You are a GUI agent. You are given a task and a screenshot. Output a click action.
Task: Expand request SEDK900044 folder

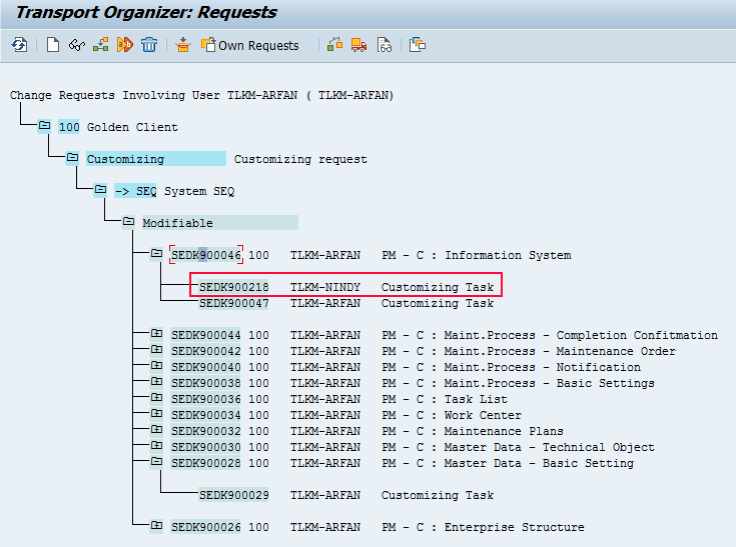tap(156, 335)
